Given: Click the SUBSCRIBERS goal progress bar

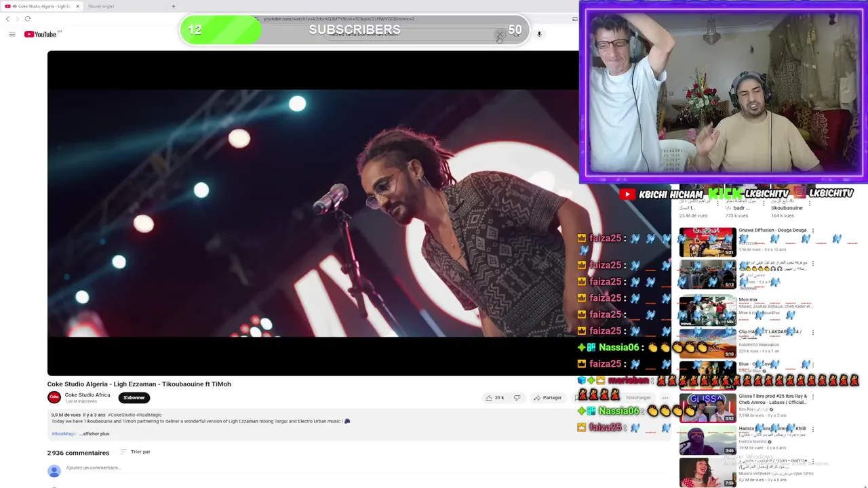Looking at the screenshot, I should tap(354, 30).
